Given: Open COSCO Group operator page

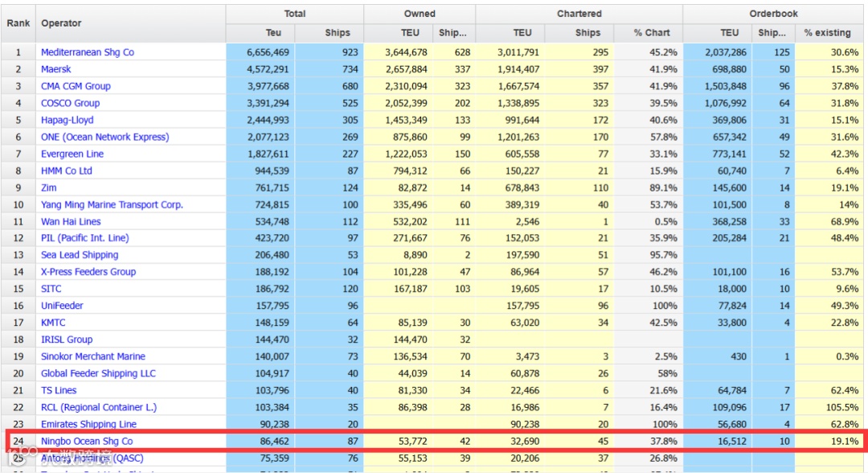Looking at the screenshot, I should coord(70,103).
